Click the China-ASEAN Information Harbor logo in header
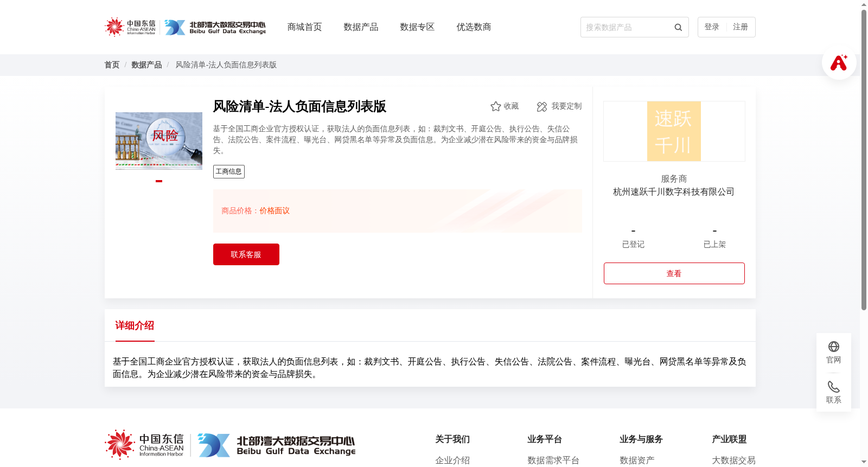 pos(130,27)
